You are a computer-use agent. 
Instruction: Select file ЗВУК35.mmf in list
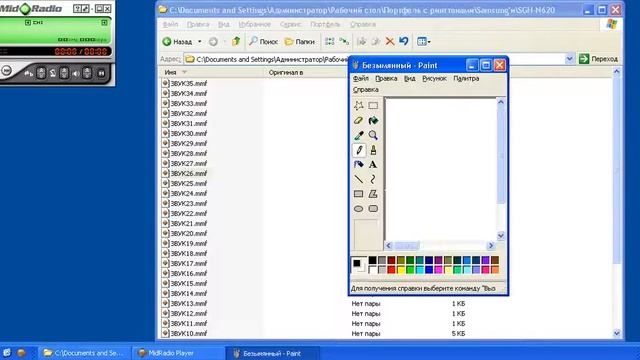click(x=185, y=83)
